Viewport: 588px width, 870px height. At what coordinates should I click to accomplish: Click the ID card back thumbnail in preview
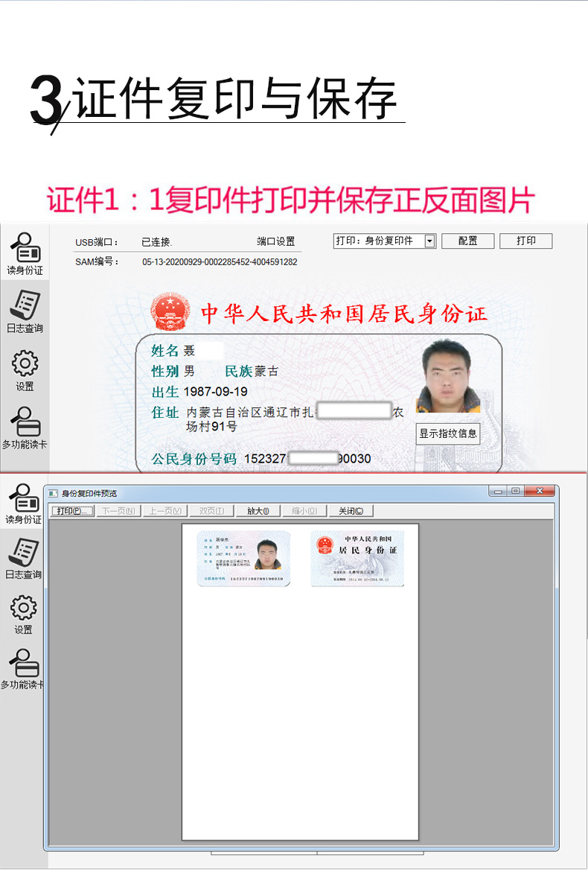pyautogui.click(x=357, y=559)
